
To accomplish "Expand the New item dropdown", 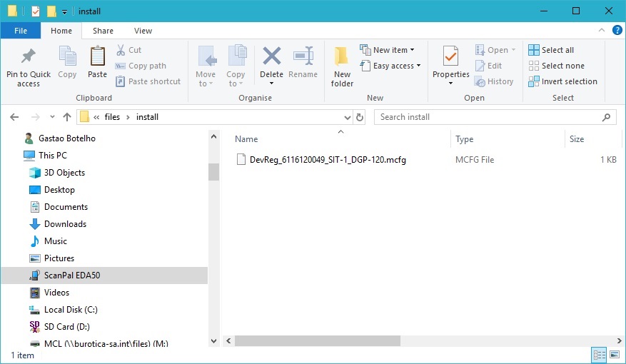I will pos(388,50).
